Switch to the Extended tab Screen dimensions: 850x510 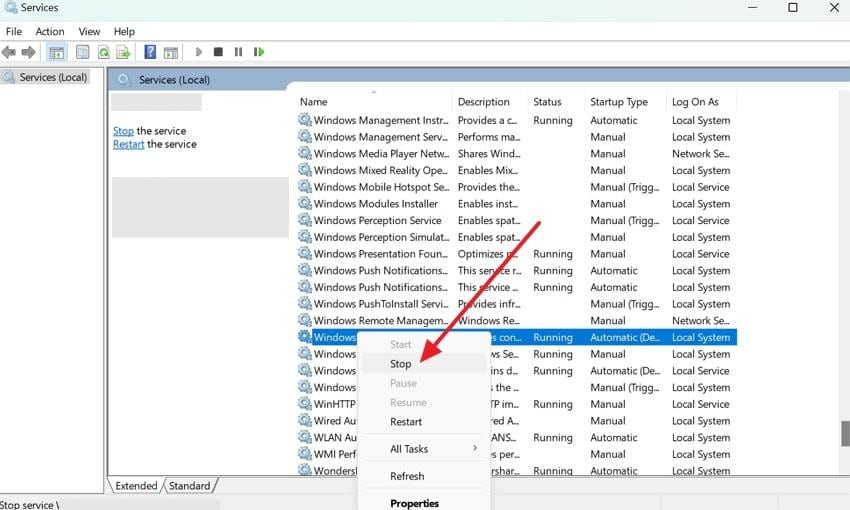[x=136, y=486]
